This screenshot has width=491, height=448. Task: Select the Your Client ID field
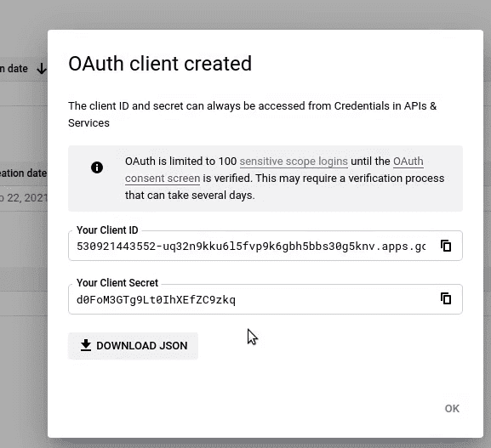pyautogui.click(x=265, y=246)
